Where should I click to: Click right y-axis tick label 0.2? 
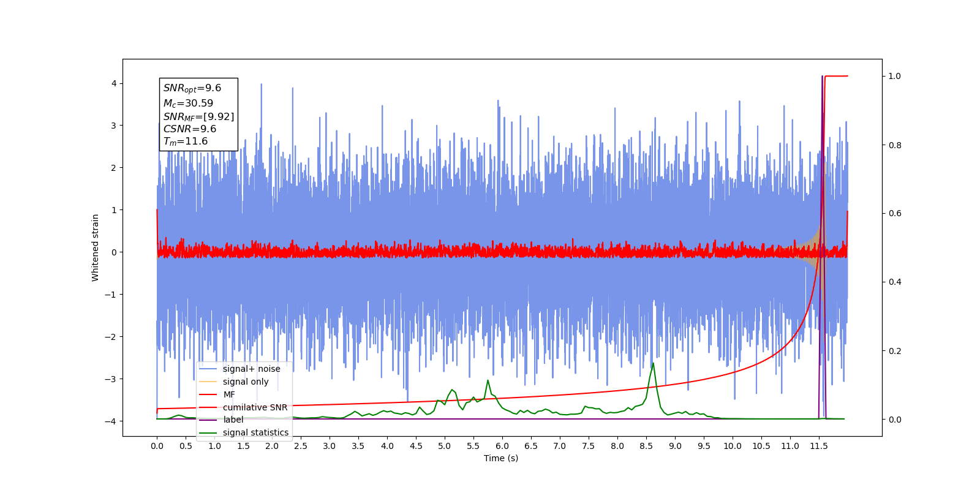tap(895, 351)
